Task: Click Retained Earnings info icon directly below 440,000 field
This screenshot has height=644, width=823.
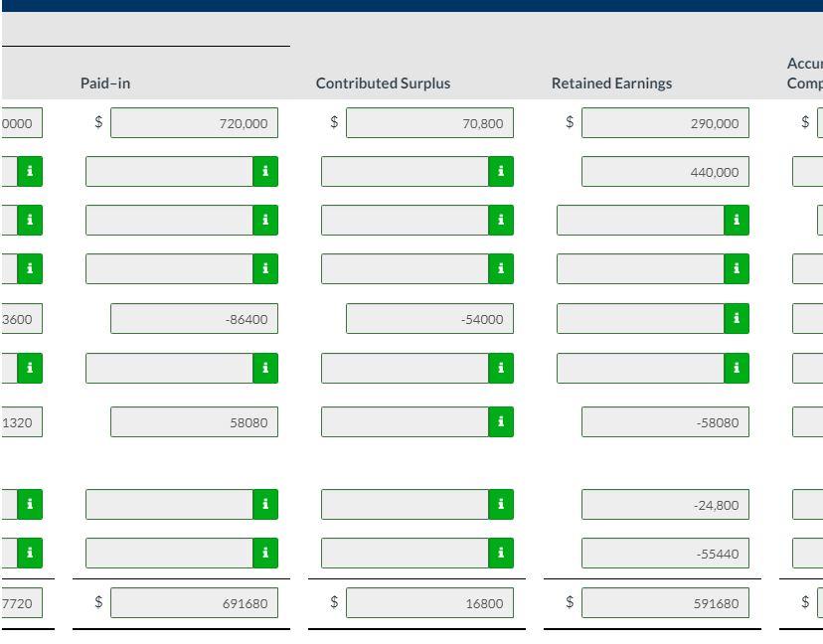Action: coord(737,220)
